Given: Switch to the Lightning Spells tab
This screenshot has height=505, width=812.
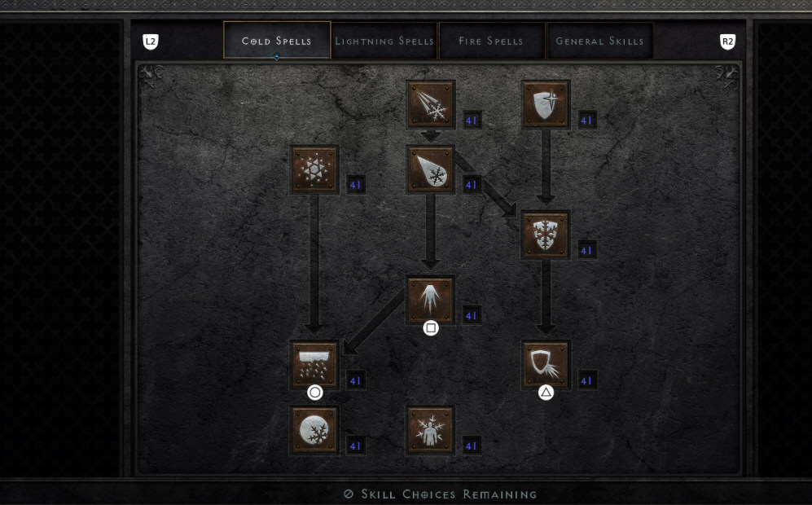Looking at the screenshot, I should coord(384,41).
